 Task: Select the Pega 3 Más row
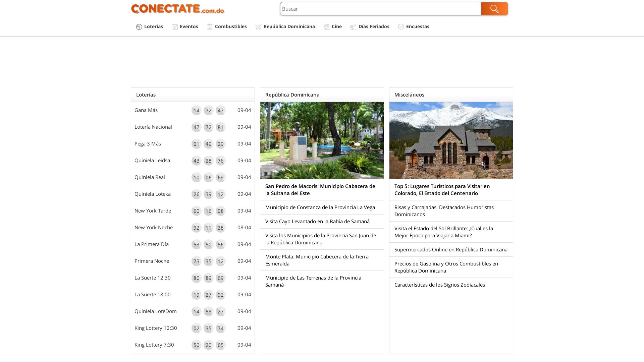click(x=193, y=144)
